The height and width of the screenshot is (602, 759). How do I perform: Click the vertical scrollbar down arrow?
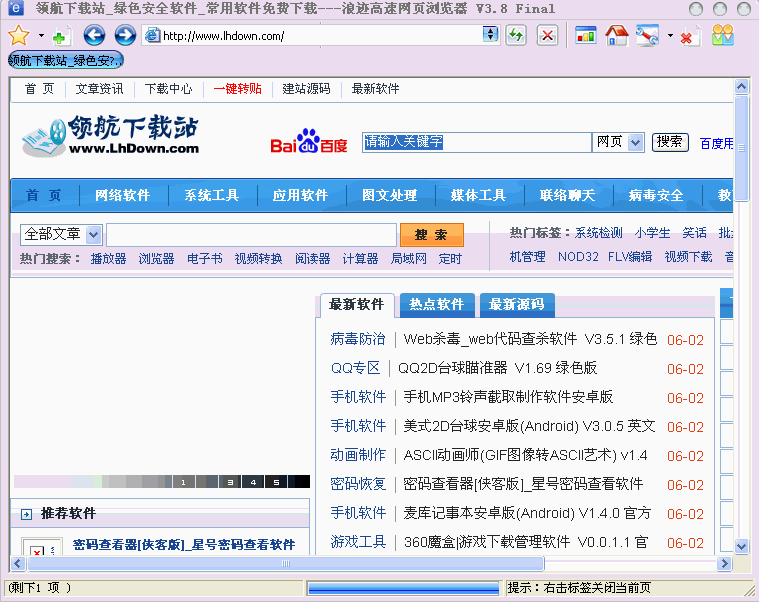(741, 546)
